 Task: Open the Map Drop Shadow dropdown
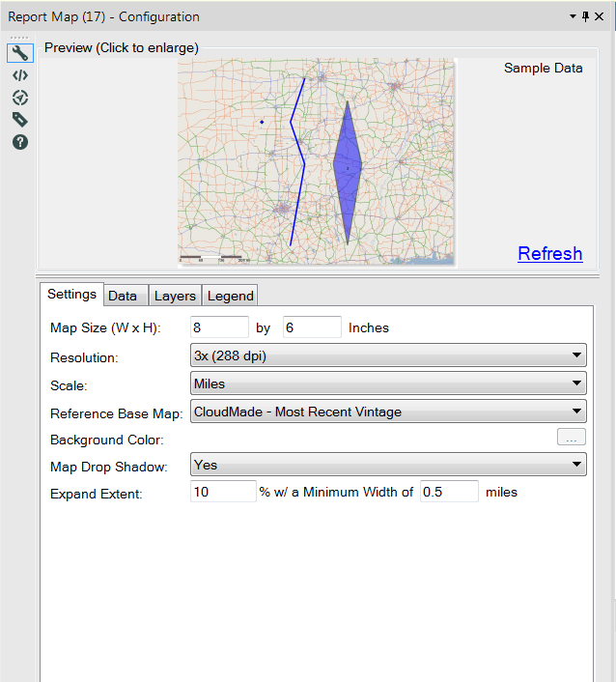tap(388, 465)
